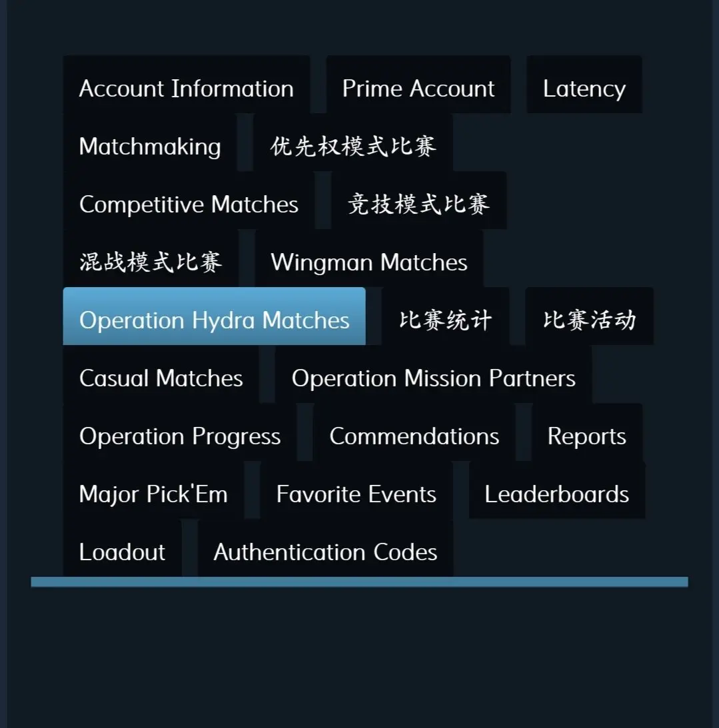View the Operation Progress tab
Viewport: 719px width, 728px height.
(x=180, y=432)
